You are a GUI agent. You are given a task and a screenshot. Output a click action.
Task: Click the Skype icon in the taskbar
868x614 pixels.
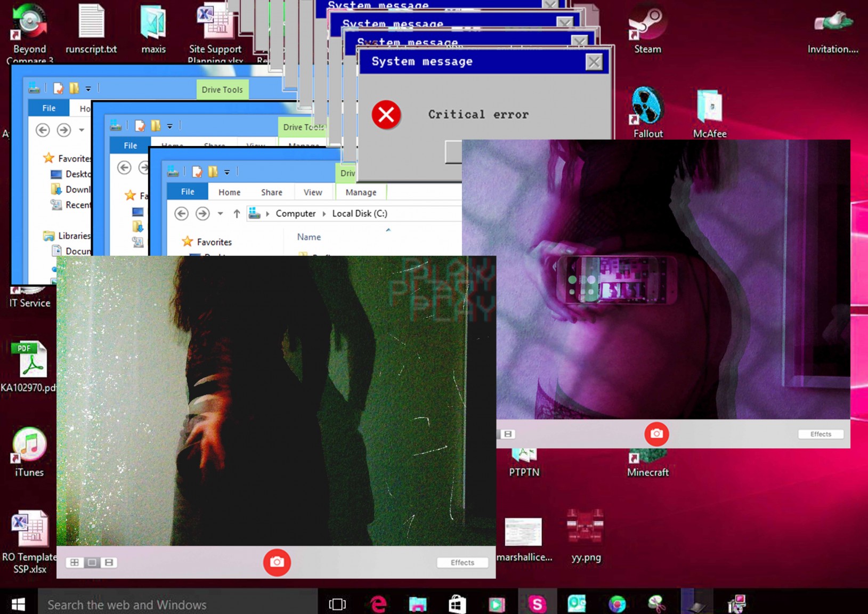[x=537, y=604]
